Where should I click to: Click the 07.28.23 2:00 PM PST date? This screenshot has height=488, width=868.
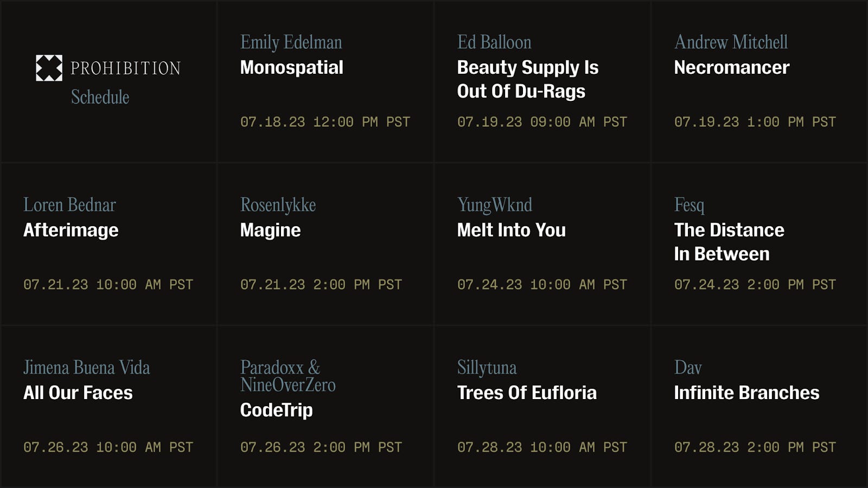755,447
